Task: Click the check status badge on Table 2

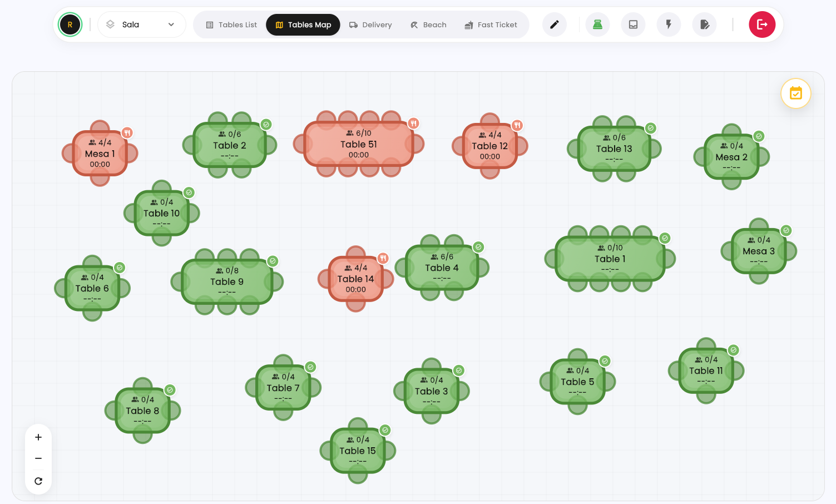Action: (266, 125)
